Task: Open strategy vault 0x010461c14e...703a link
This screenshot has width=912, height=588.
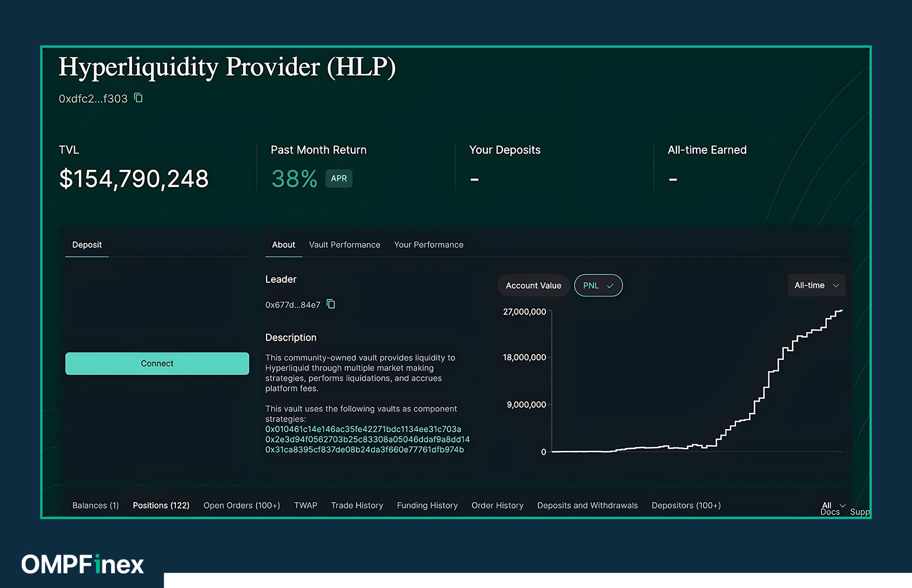Action: tap(363, 429)
